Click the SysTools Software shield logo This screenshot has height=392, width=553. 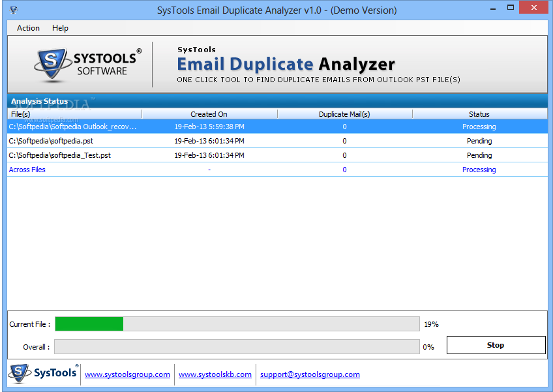(52, 65)
